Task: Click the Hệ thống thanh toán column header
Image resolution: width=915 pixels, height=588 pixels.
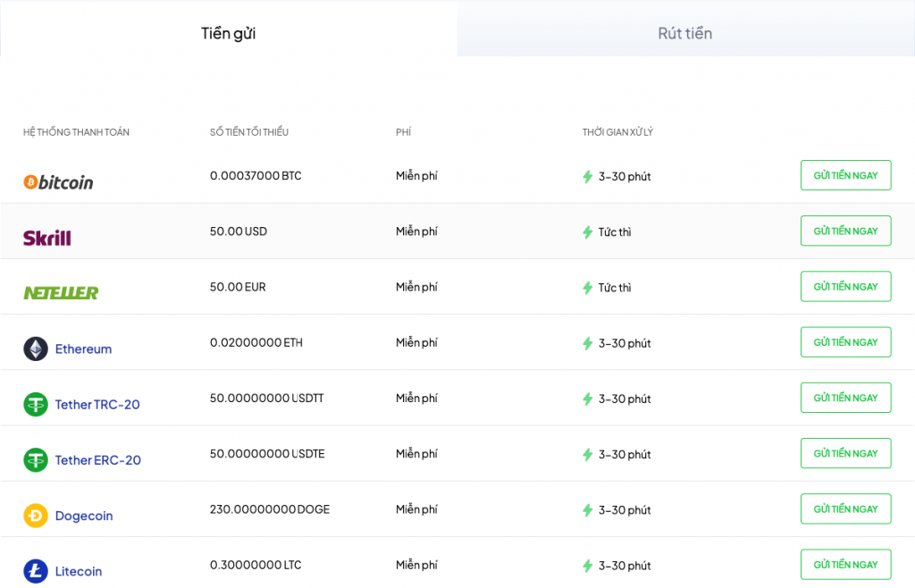Action: click(76, 132)
